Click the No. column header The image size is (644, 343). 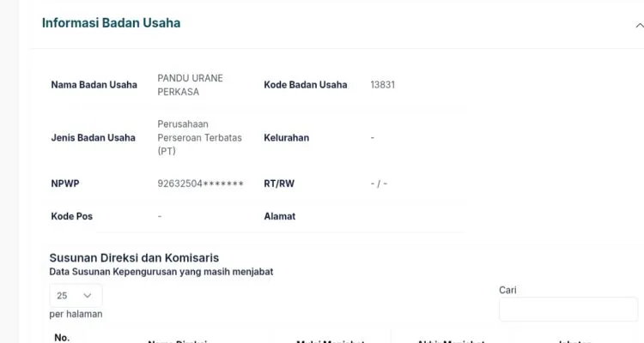coord(62,337)
